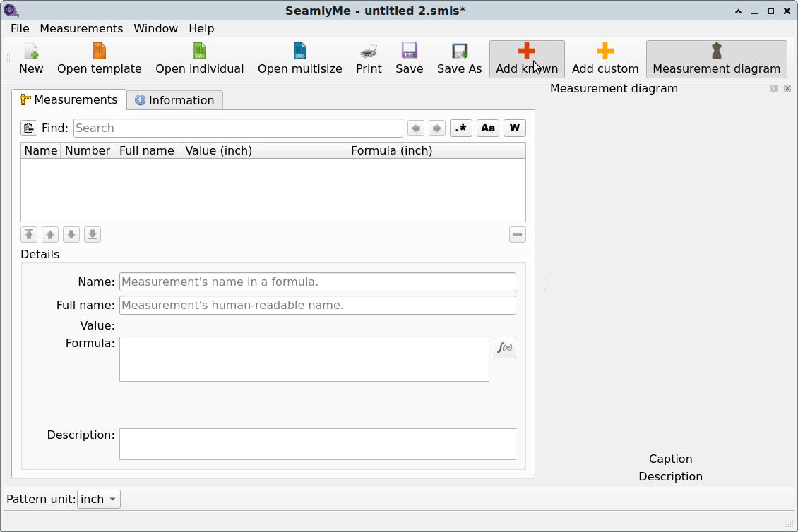Move selected measurement down one row
This screenshot has width=798, height=532.
pyautogui.click(x=71, y=234)
